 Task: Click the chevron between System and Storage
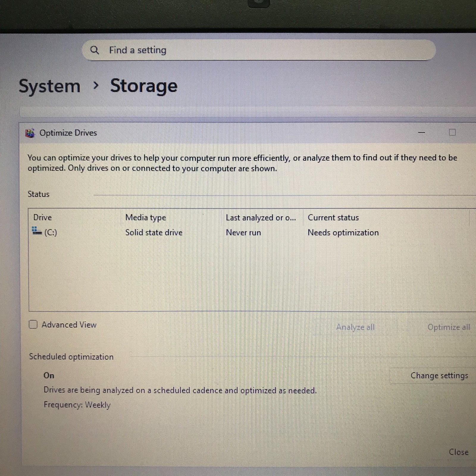point(95,86)
